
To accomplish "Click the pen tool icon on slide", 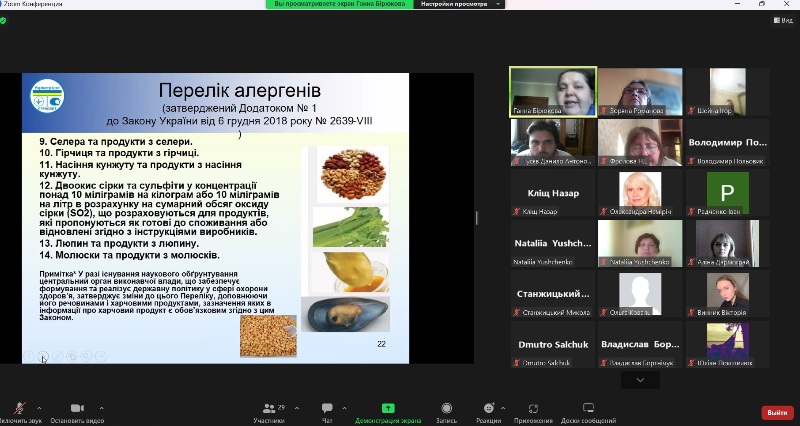I will [x=58, y=356].
